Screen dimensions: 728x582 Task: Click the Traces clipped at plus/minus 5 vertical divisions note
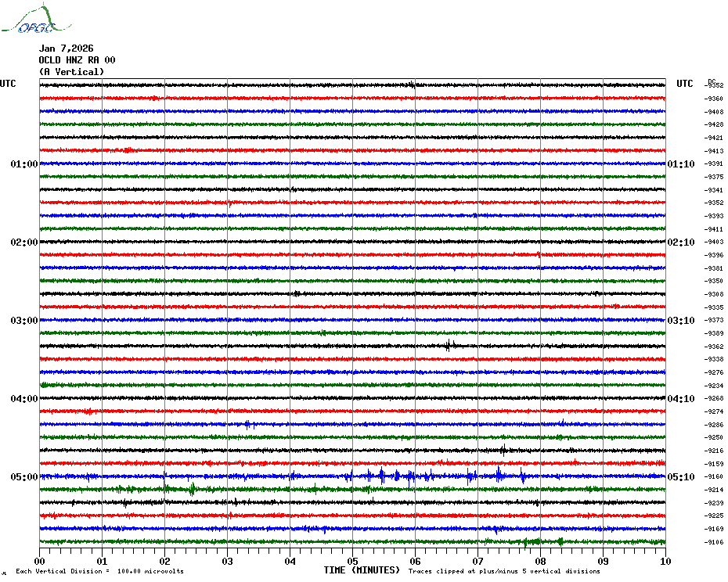[504, 571]
